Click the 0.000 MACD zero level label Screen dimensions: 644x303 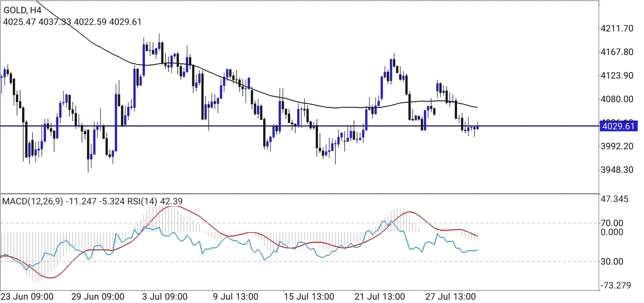click(x=612, y=232)
